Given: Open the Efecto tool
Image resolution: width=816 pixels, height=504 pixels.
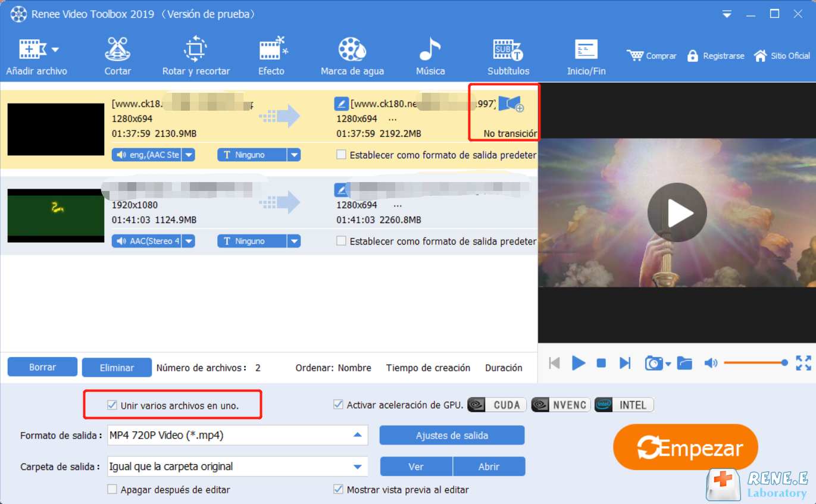Looking at the screenshot, I should point(271,57).
